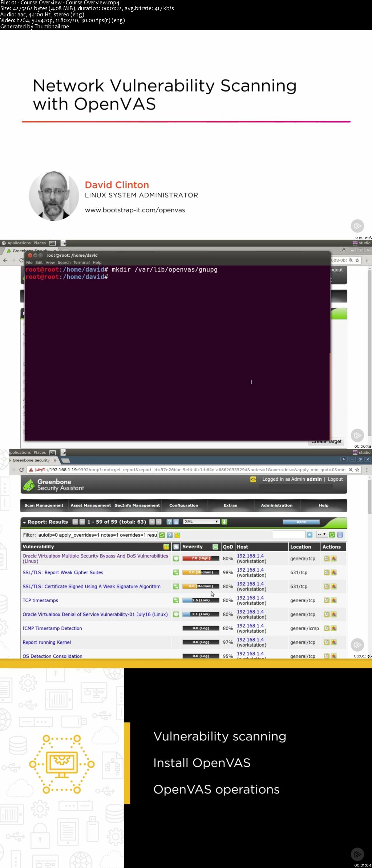The width and height of the screenshot is (372, 868).
Task: Add note to the 7.8 High result row
Action: click(327, 559)
